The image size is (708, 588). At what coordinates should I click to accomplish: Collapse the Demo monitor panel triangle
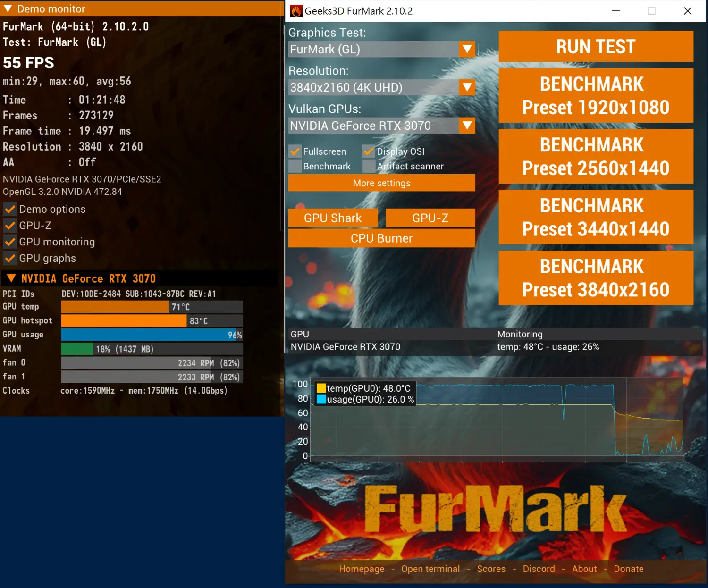pos(8,8)
